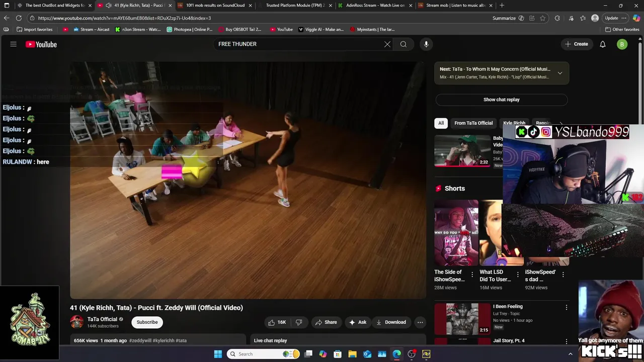Start voice search with the microphone icon
644x362 pixels.
(x=426, y=44)
